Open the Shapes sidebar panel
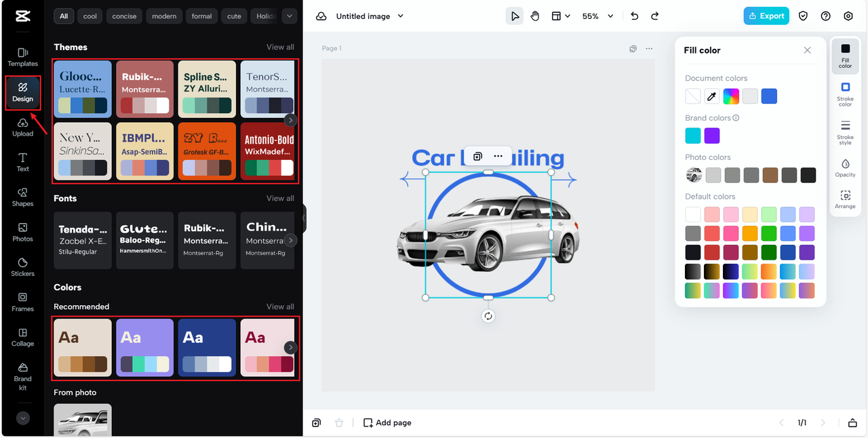Viewport: 868px width, 438px height. click(x=22, y=197)
